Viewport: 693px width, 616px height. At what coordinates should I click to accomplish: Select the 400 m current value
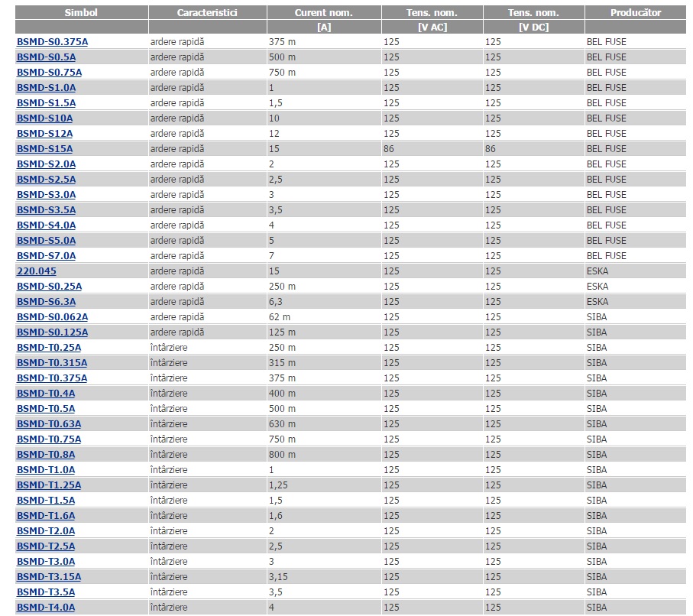[x=282, y=394]
